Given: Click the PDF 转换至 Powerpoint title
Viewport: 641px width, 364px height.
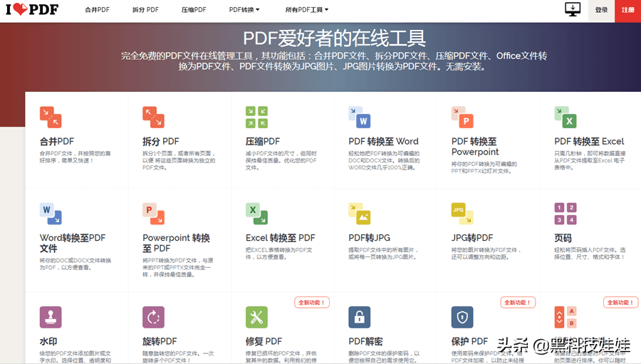Looking at the screenshot, I should coord(475,147).
